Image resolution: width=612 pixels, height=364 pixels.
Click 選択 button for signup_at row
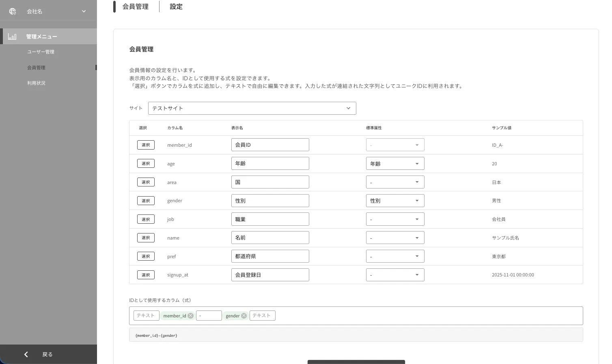pyautogui.click(x=146, y=275)
